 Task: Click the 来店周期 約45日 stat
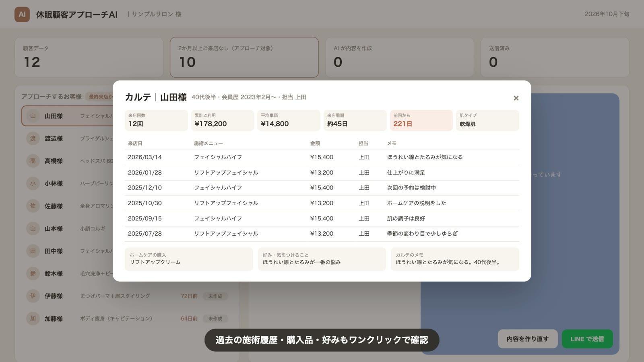pyautogui.click(x=355, y=120)
